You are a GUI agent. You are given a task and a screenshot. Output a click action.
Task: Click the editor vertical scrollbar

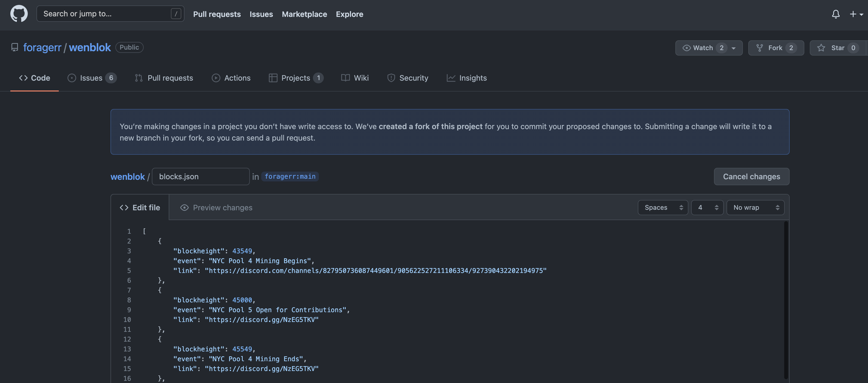point(786,300)
